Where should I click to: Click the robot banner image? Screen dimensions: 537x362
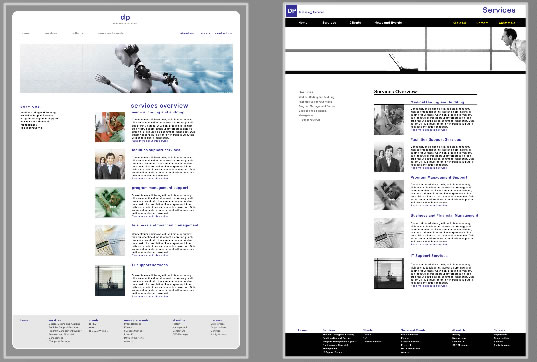(126, 68)
